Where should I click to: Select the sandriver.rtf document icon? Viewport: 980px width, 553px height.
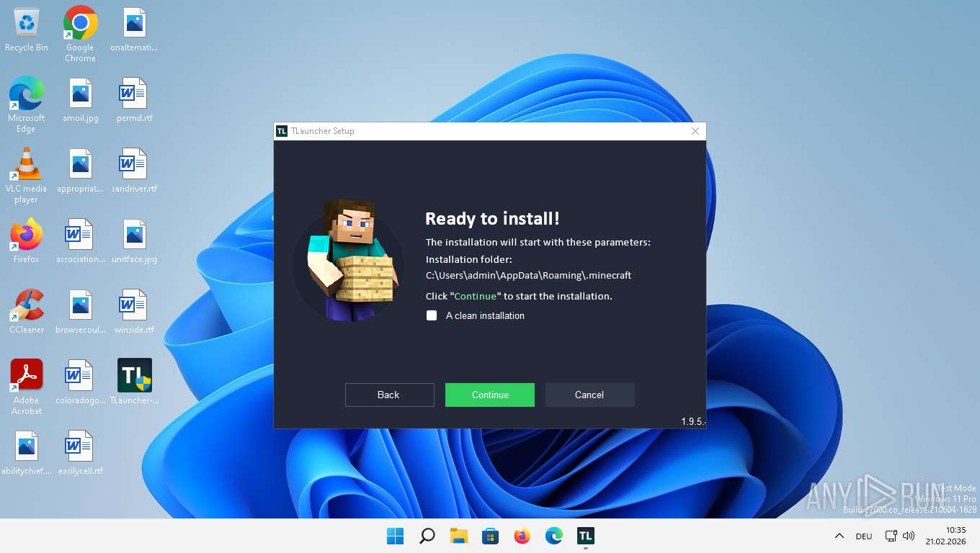click(134, 172)
